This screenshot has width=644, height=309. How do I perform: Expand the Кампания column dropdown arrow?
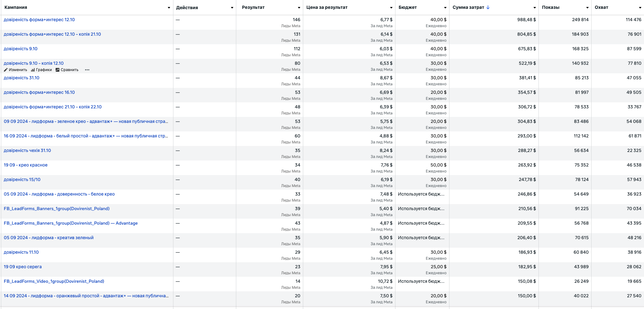point(169,8)
